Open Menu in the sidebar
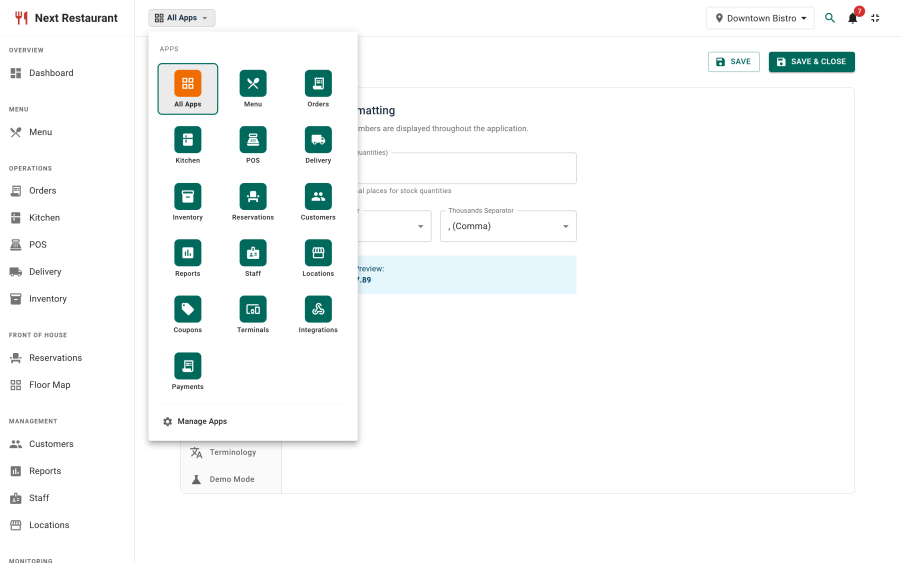This screenshot has height=563, width=900. pos(67,132)
